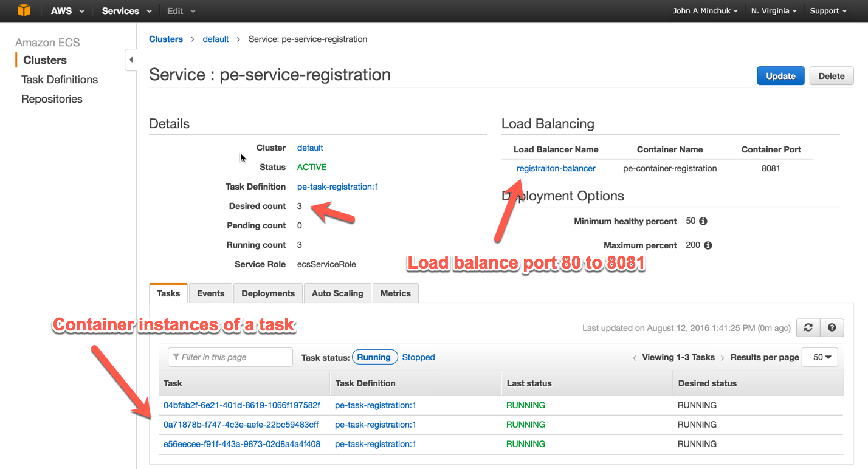The image size is (868, 469).
Task: Go to next page of tasks arrow
Action: (x=722, y=358)
